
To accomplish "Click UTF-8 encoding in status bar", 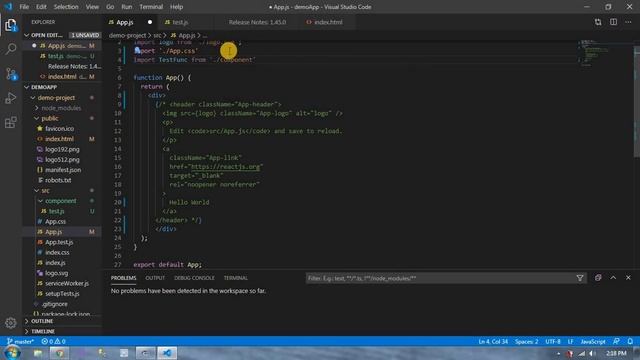I will [553, 341].
